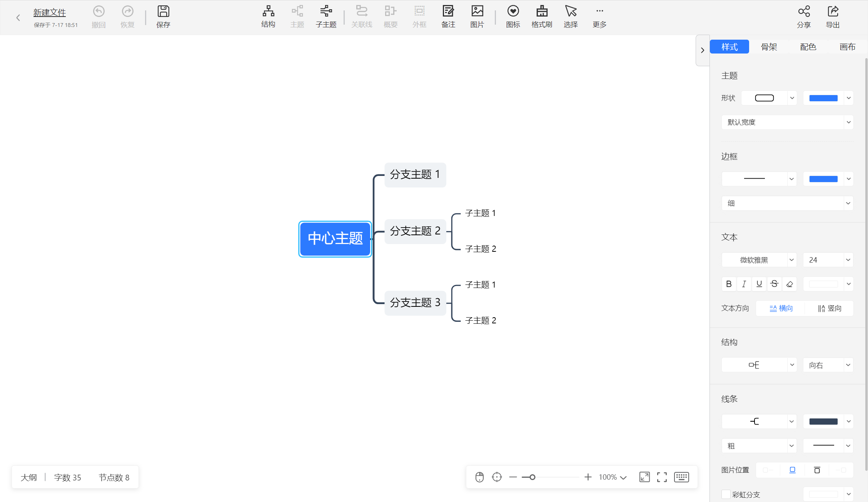Switch to the 配色 color scheme tab

pyautogui.click(x=808, y=47)
